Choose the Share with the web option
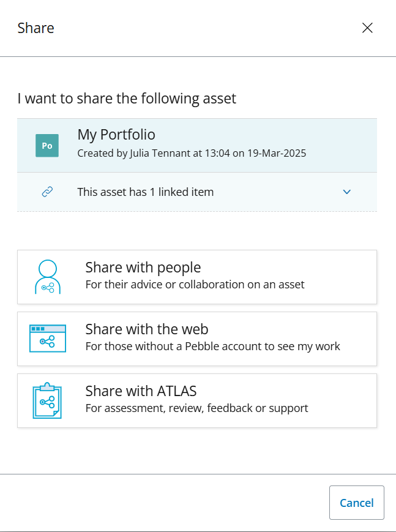Image resolution: width=396 pixels, height=532 pixels. [x=197, y=339]
